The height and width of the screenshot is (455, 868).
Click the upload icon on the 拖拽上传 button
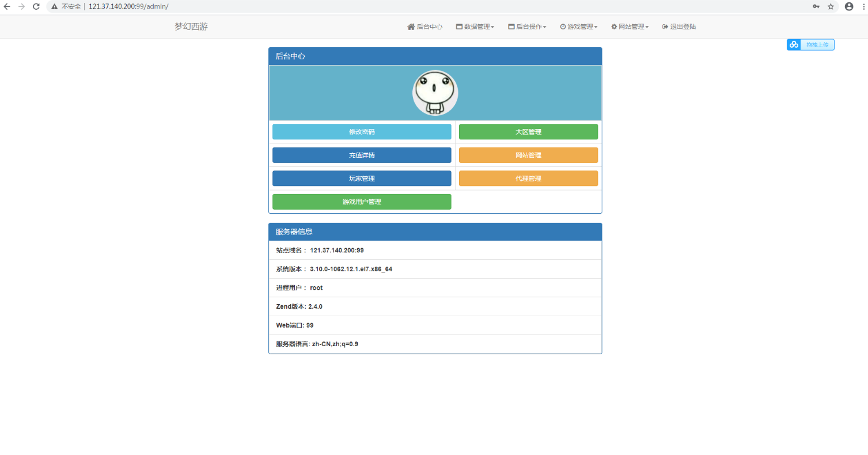tap(794, 44)
